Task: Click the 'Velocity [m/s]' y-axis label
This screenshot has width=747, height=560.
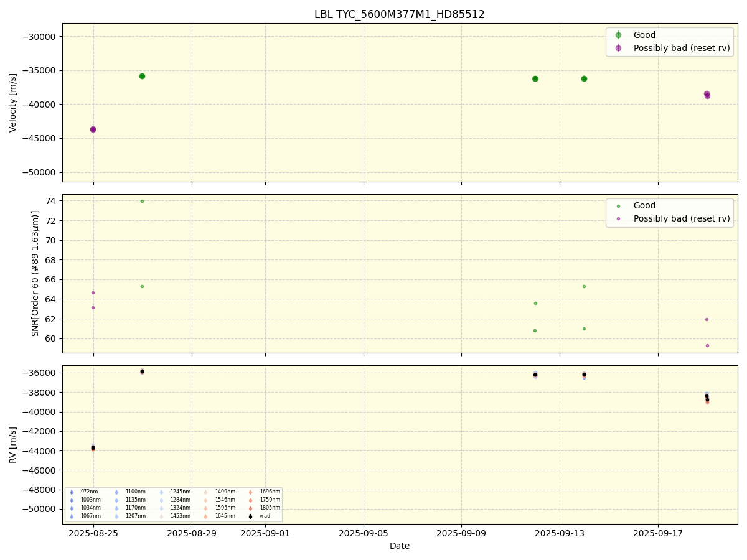Action: [x=13, y=102]
